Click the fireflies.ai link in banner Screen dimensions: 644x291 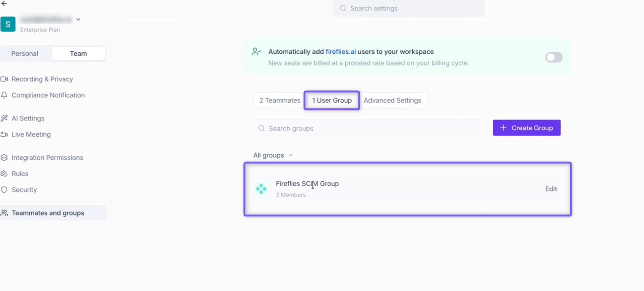click(341, 52)
